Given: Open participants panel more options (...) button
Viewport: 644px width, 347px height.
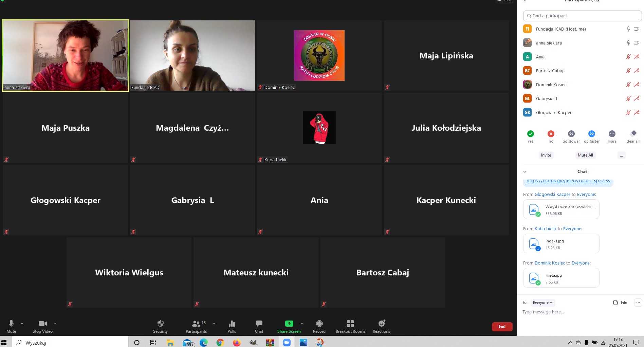Looking at the screenshot, I should [x=621, y=155].
